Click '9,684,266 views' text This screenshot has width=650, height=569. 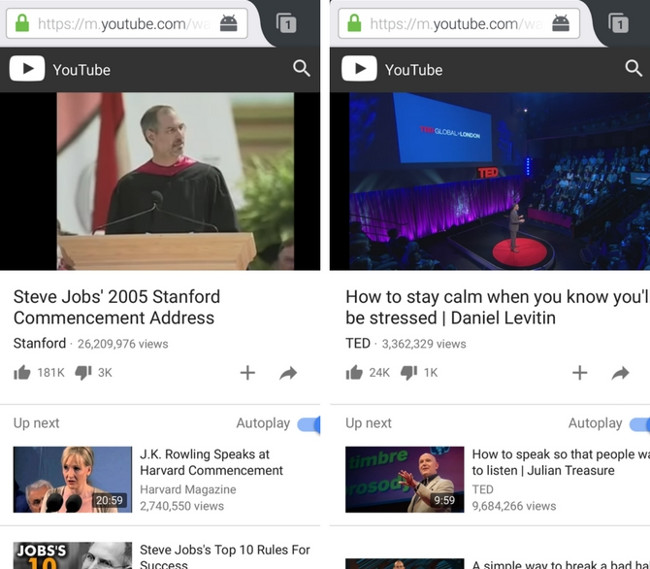(x=514, y=506)
